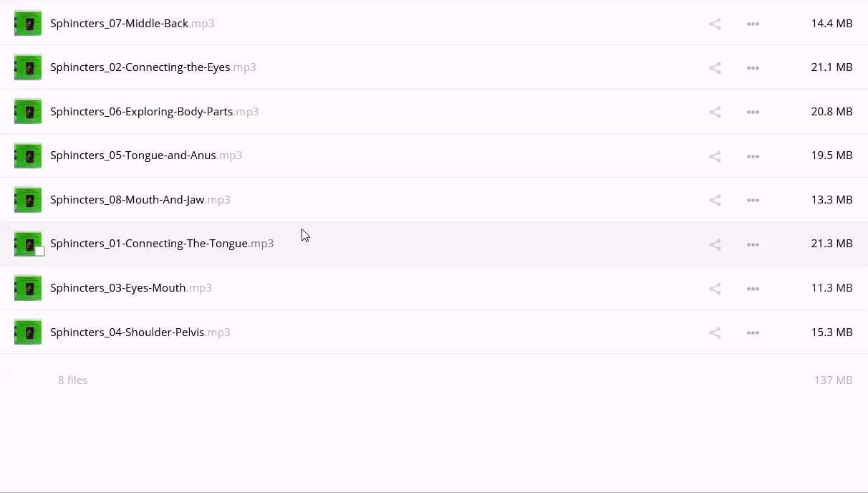The width and height of the screenshot is (868, 493).
Task: Click share icon for Sphincters_02-Connecting-the-Eyes
Action: 715,68
